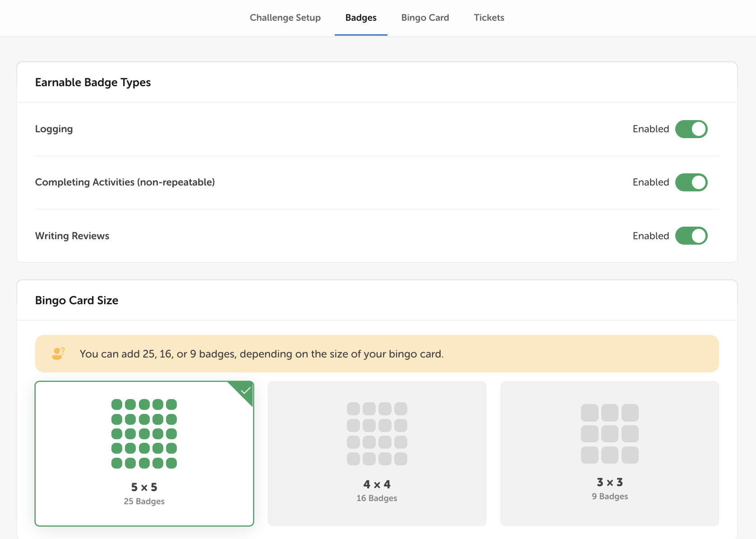The image size is (756, 539).
Task: Click the "9 Badges" caption text
Action: point(609,496)
